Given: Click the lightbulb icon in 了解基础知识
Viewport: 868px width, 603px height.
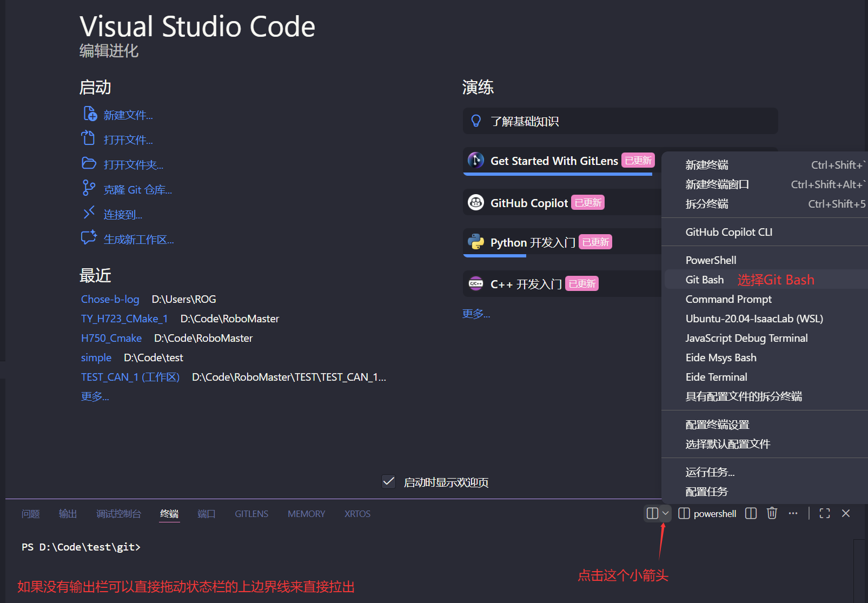Looking at the screenshot, I should pyautogui.click(x=476, y=121).
